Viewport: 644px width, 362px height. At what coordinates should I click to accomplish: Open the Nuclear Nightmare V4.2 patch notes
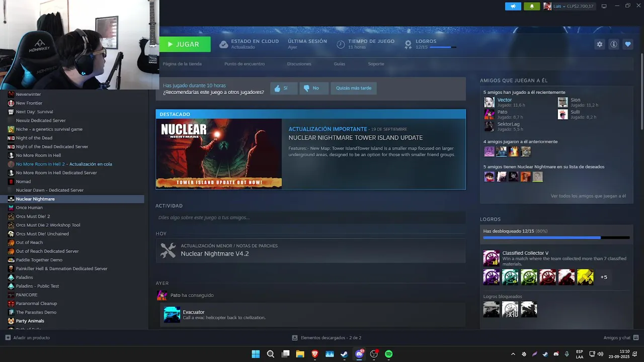click(x=215, y=254)
